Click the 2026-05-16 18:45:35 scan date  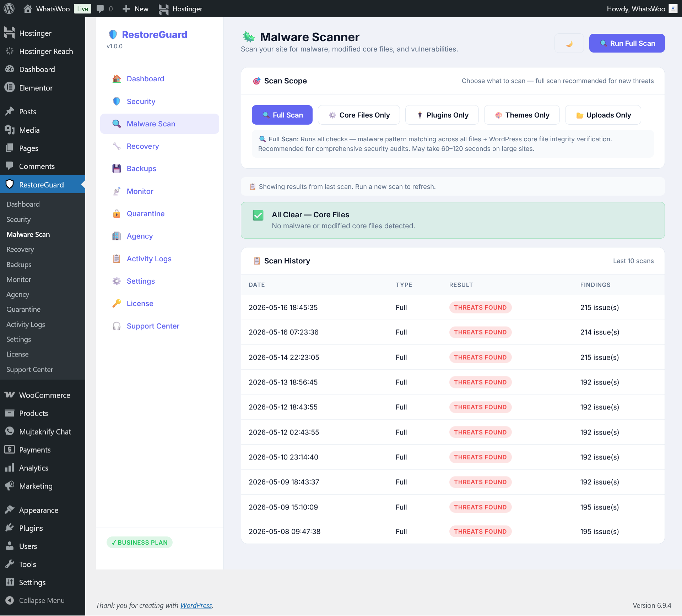coord(283,307)
